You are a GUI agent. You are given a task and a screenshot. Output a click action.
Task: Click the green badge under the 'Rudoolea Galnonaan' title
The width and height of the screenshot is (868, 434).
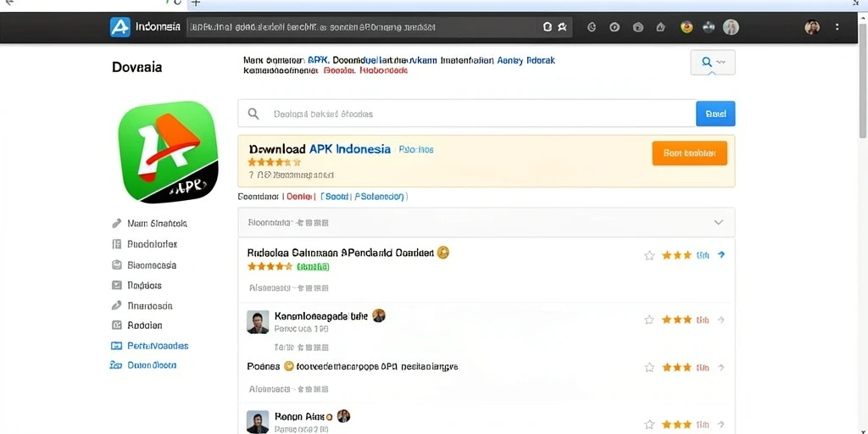(x=314, y=267)
